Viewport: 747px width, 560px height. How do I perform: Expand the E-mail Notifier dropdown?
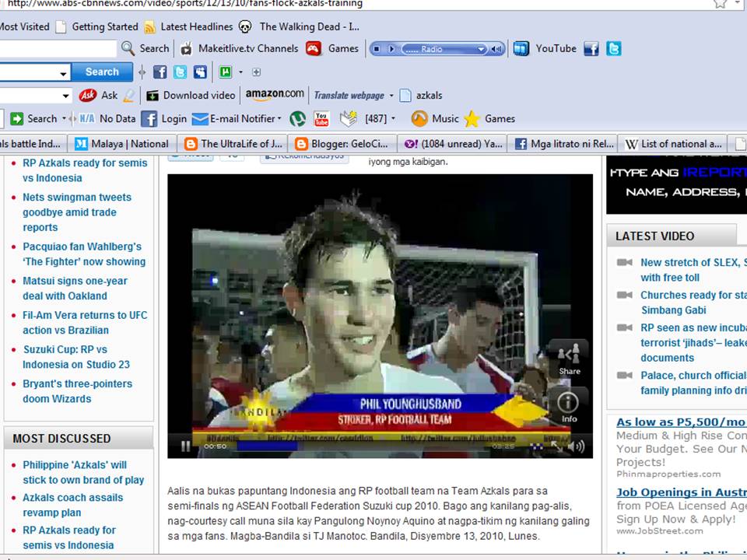tap(279, 118)
